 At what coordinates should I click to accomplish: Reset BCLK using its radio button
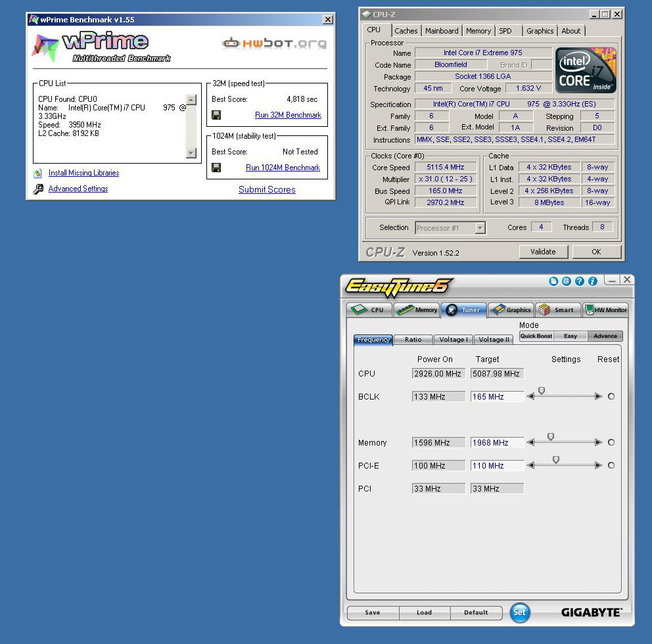[611, 397]
